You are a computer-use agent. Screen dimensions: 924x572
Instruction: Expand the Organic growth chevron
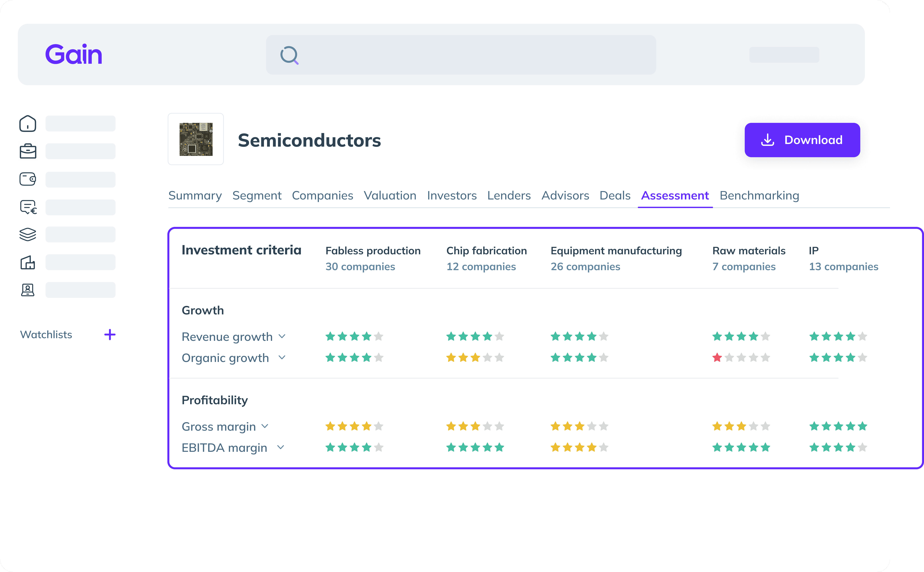tap(282, 357)
